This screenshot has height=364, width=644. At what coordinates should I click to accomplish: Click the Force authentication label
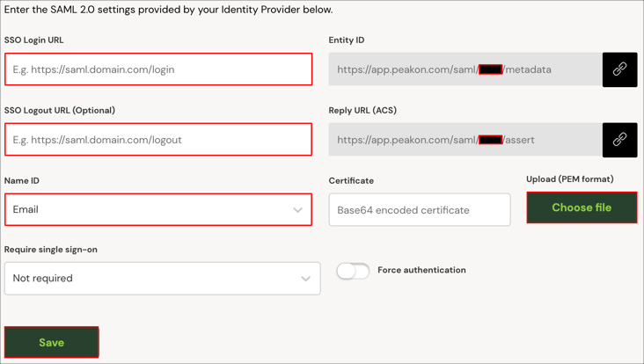point(421,270)
